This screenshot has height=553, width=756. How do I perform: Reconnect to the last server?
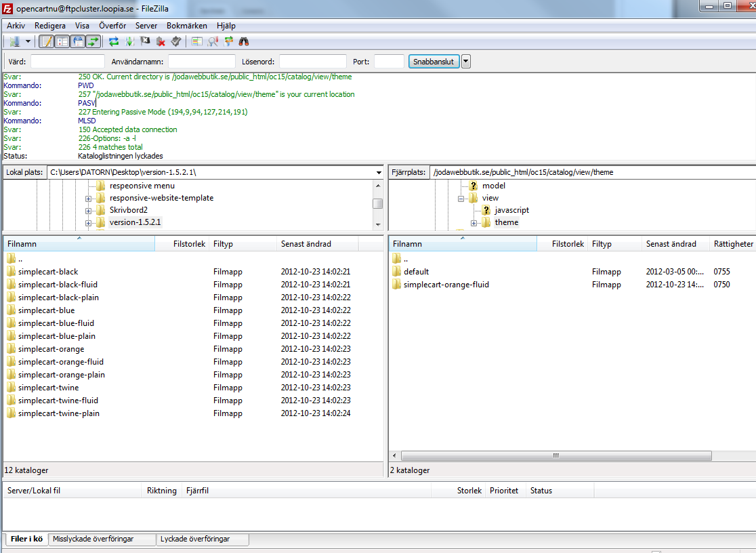pyautogui.click(x=176, y=41)
